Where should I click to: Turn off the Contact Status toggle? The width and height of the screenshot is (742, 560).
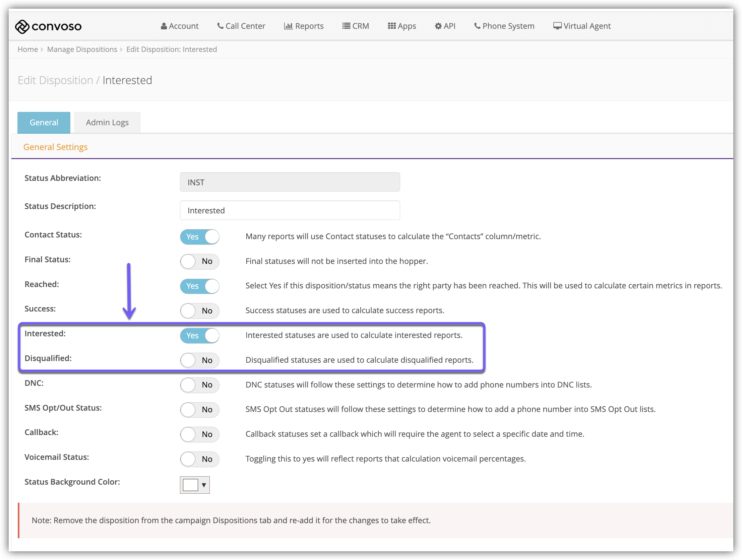point(200,237)
